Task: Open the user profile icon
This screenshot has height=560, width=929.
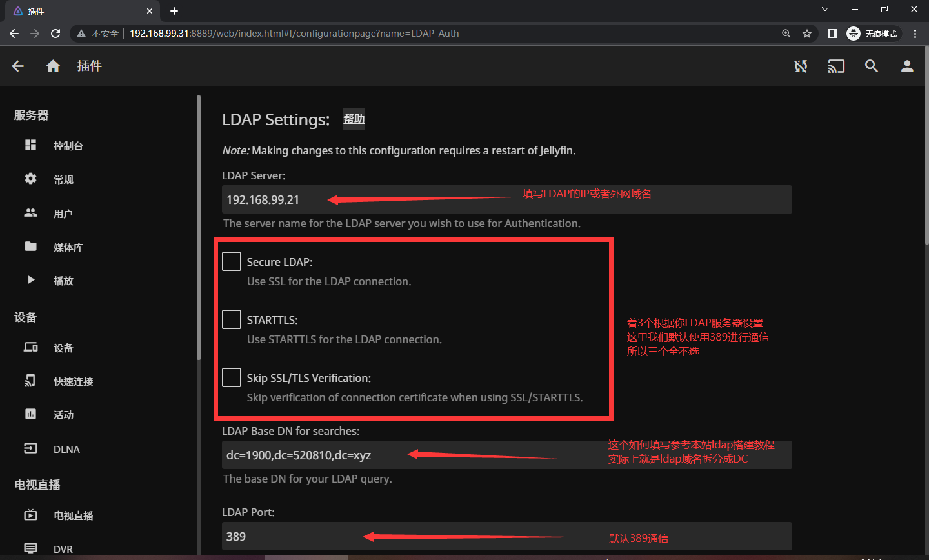Action: pos(907,66)
